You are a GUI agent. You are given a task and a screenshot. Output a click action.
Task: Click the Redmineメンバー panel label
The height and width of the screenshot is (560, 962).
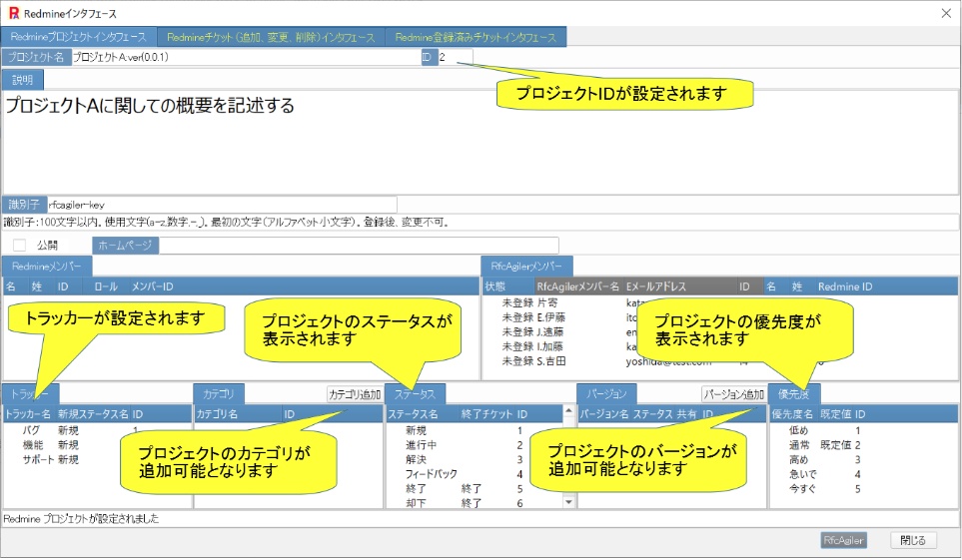pos(47,267)
